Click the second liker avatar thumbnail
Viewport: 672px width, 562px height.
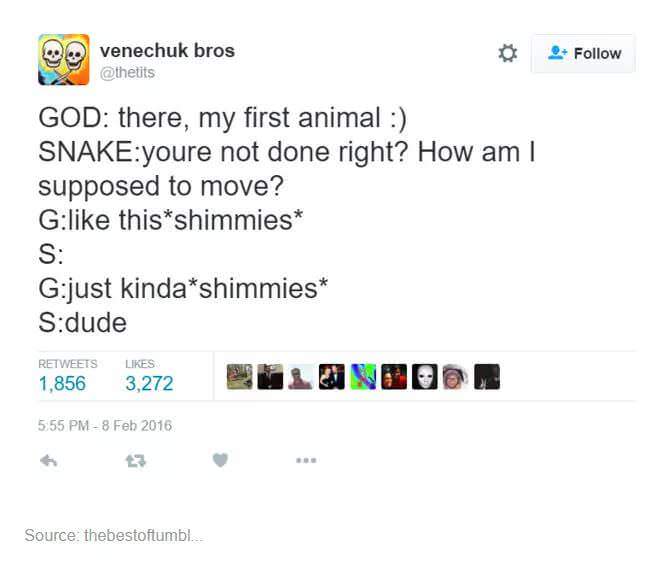270,377
